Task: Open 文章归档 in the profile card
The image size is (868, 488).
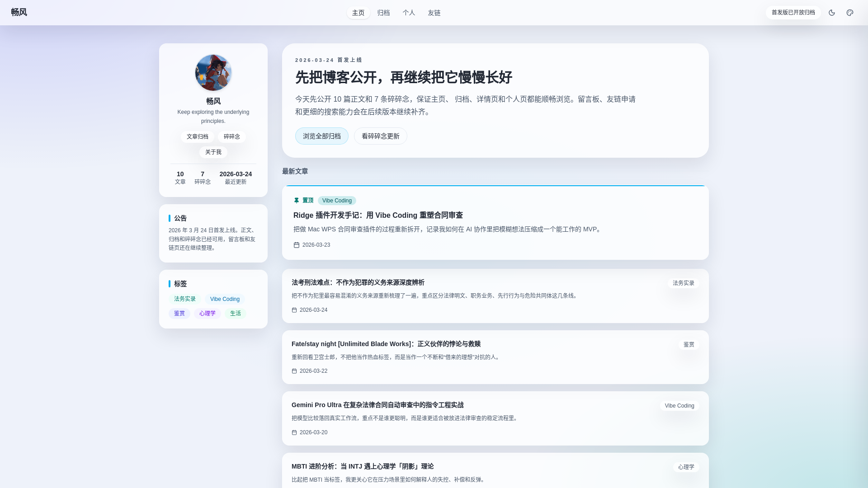Action: tap(198, 137)
